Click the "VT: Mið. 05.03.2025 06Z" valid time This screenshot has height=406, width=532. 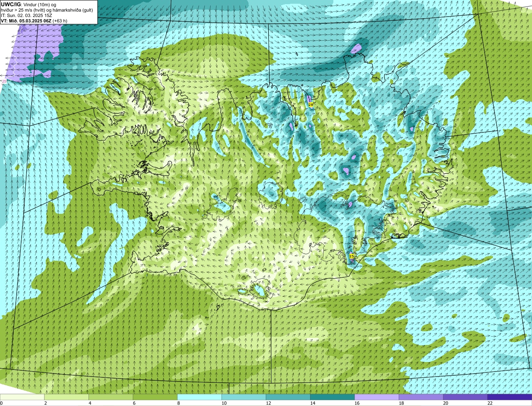(x=26, y=21)
